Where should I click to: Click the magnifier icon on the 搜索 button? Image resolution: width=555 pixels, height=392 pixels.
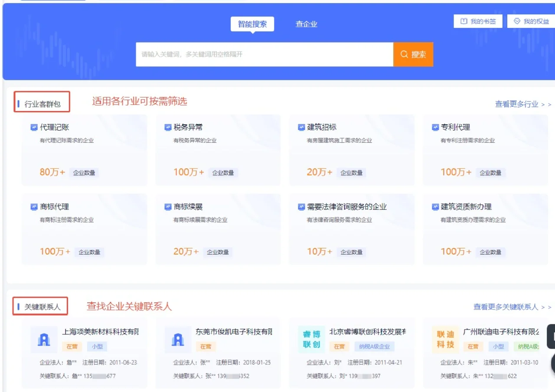click(404, 54)
